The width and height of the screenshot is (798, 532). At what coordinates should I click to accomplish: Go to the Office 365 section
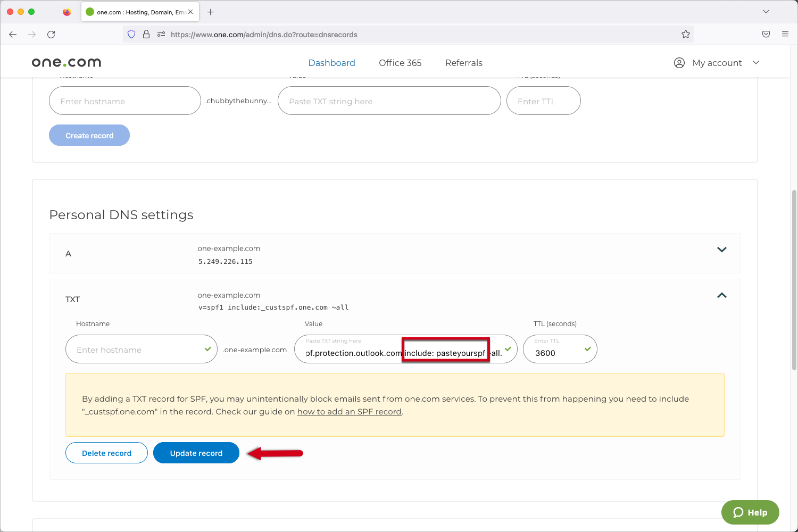pyautogui.click(x=400, y=62)
